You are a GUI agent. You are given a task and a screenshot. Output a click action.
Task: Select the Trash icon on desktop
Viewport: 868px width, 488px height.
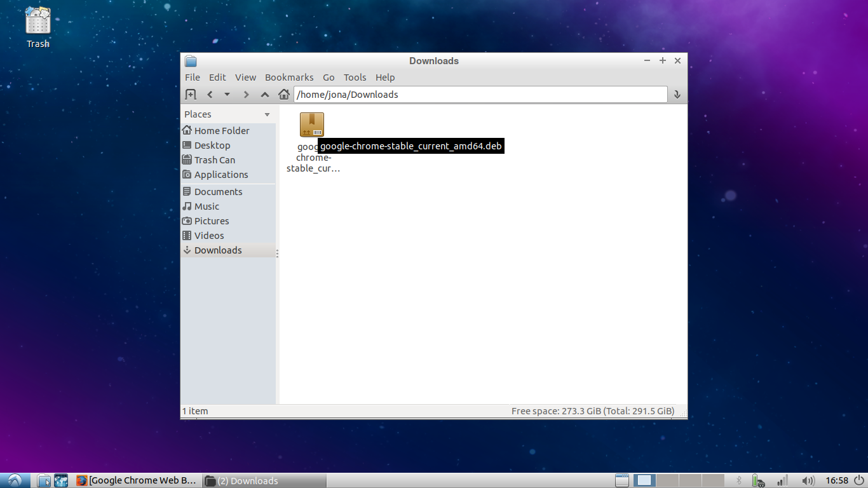37,20
